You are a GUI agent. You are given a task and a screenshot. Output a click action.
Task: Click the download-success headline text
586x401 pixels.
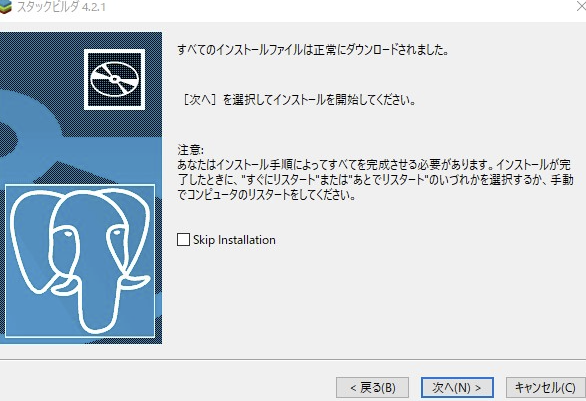coord(313,50)
